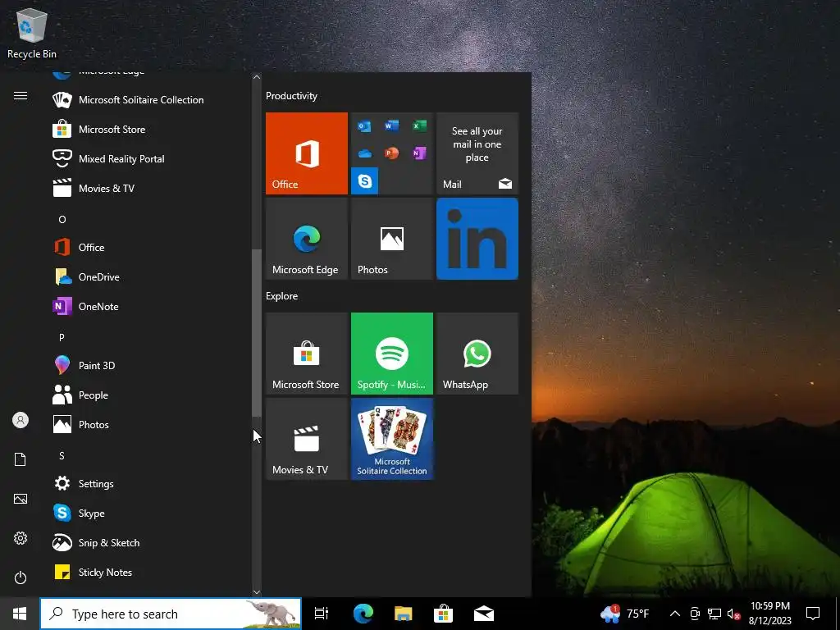Open Settings gear in Start sidebar
Viewport: 840px width, 630px height.
pos(21,538)
